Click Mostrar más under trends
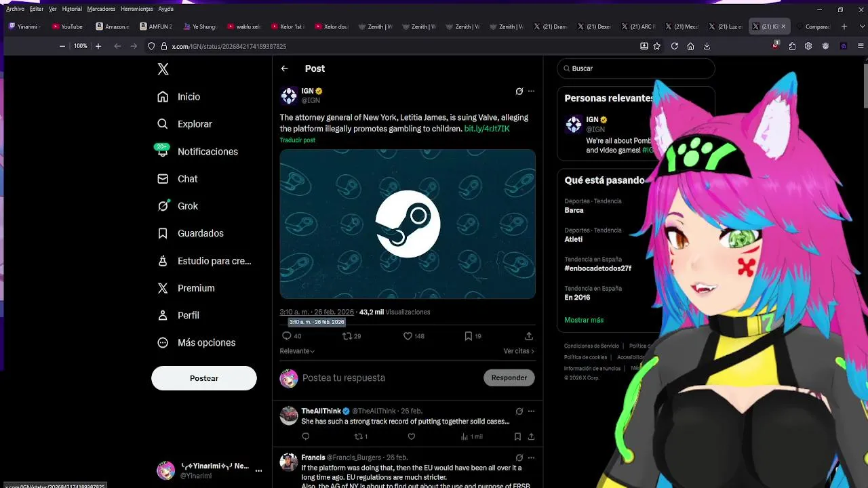Viewport: 868px width, 488px height. 584,320
